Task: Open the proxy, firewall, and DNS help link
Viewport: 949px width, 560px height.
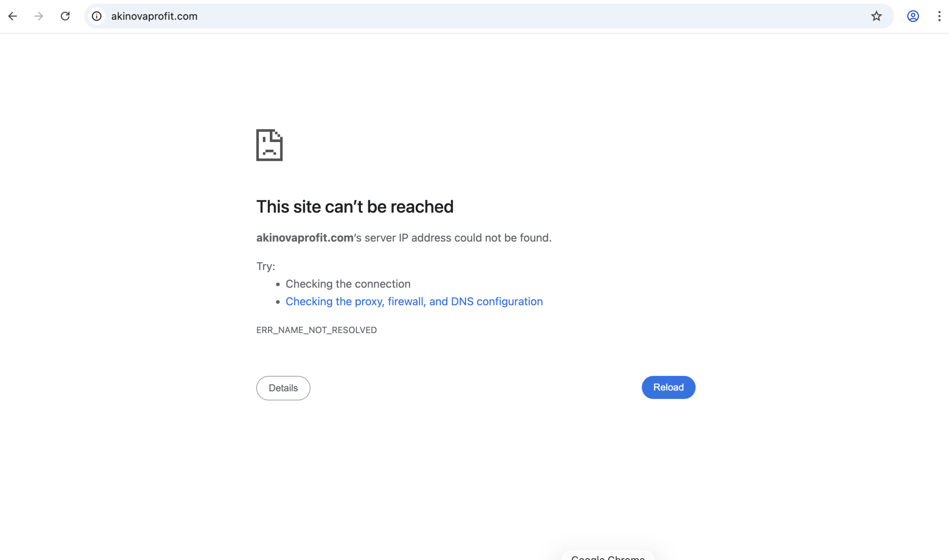Action: (x=414, y=301)
